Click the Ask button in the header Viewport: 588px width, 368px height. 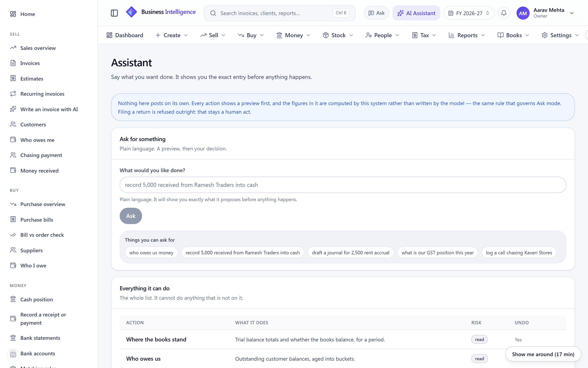[x=376, y=13]
